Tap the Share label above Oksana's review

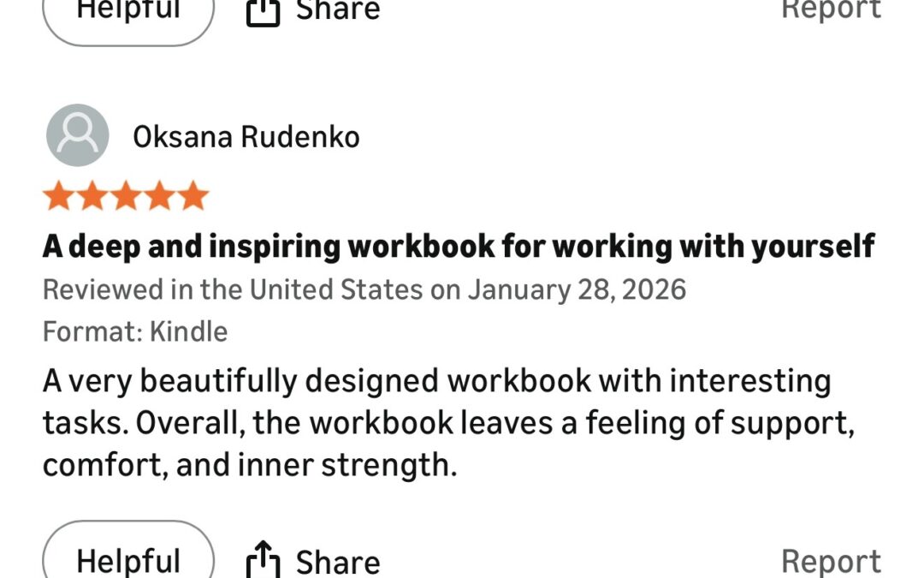(x=338, y=10)
